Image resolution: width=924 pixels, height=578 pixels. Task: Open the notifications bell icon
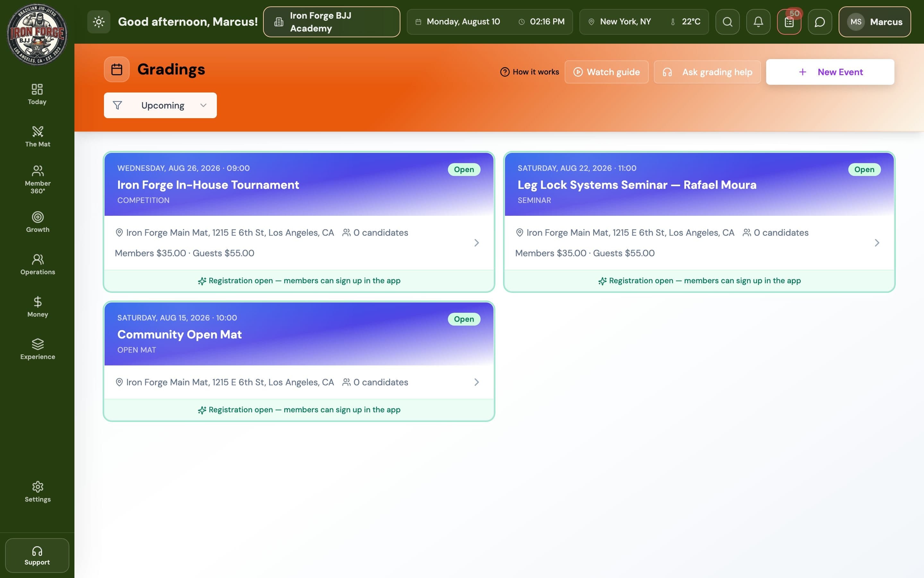tap(758, 22)
